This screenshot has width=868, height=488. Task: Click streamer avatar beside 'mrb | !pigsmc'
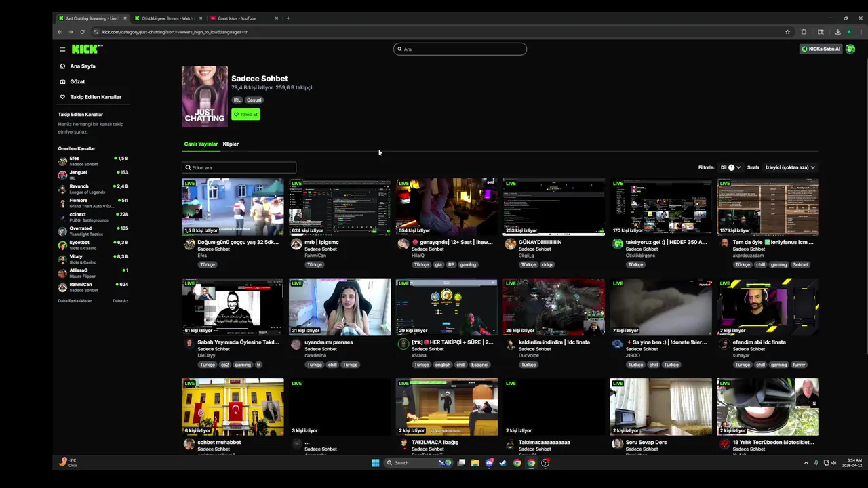pyautogui.click(x=296, y=245)
